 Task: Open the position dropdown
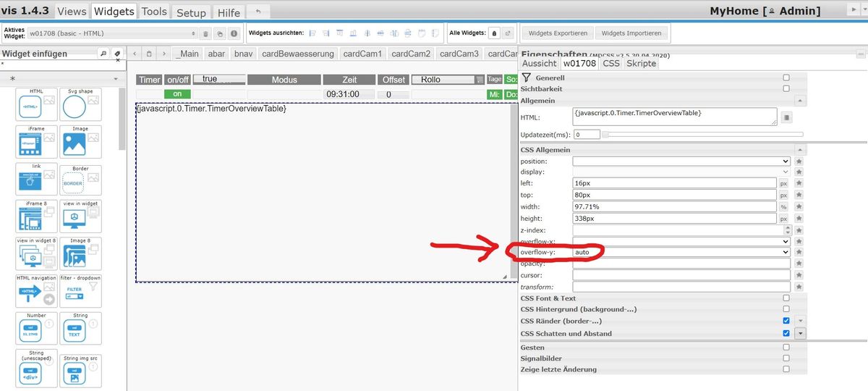pyautogui.click(x=681, y=161)
